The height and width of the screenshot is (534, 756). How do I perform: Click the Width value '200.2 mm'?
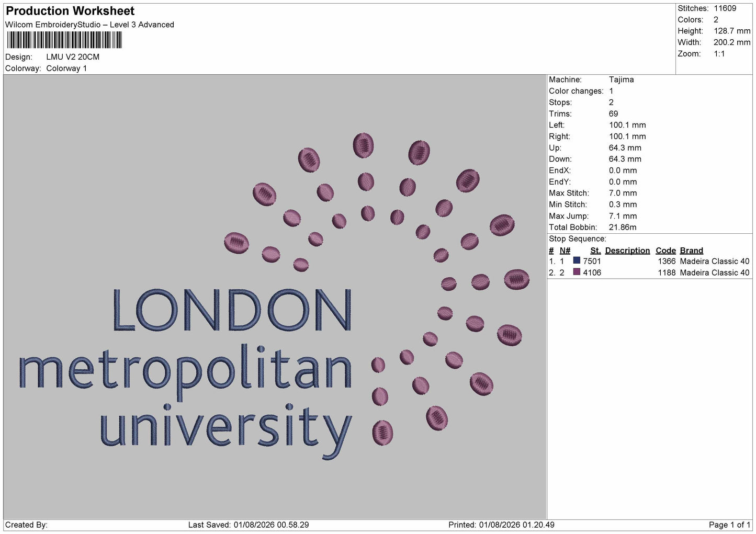tap(732, 42)
